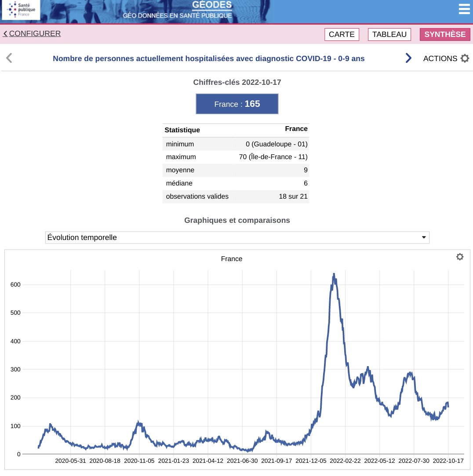
Task: Click the moyenne row label
Action: point(180,170)
